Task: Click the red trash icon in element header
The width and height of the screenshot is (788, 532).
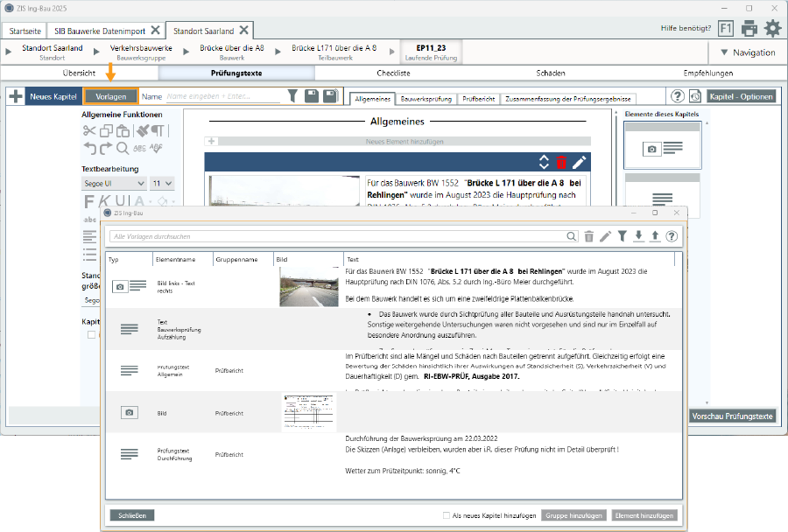Action: coord(561,162)
